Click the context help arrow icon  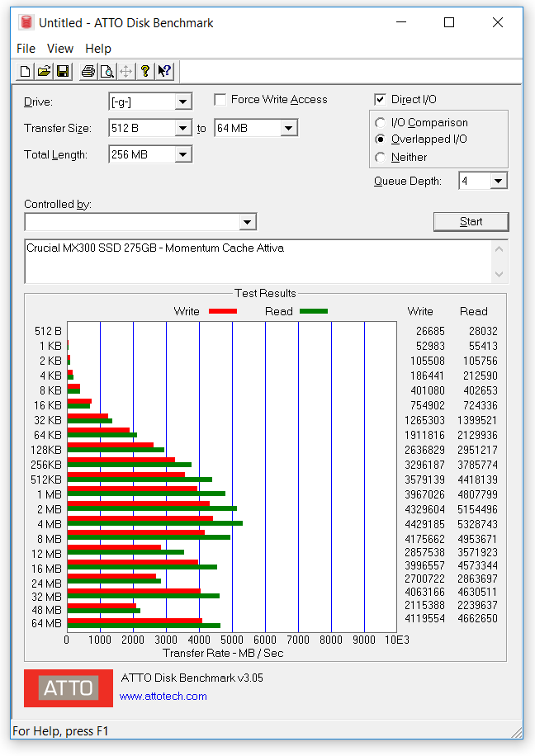(x=164, y=72)
